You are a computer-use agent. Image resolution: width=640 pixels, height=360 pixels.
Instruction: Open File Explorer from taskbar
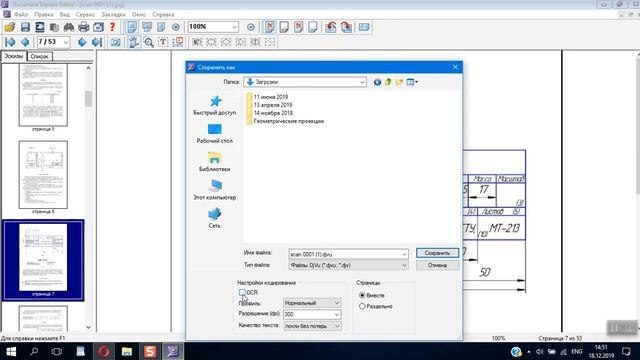[x=127, y=351]
